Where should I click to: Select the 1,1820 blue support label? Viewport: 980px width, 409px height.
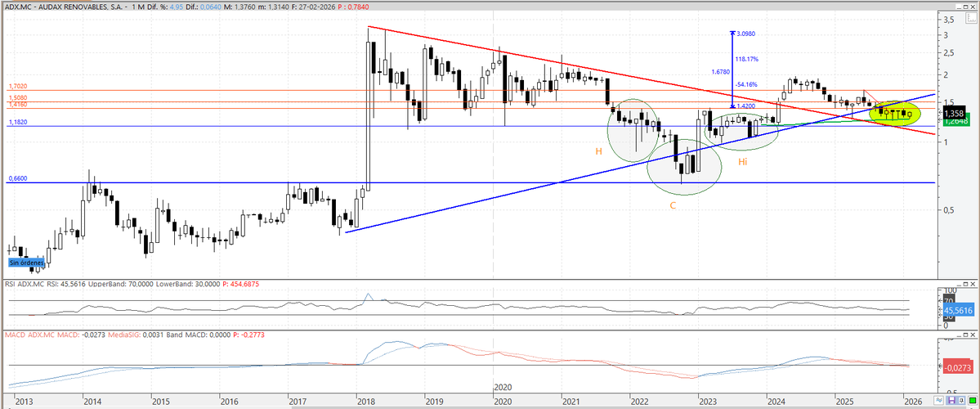pos(17,123)
